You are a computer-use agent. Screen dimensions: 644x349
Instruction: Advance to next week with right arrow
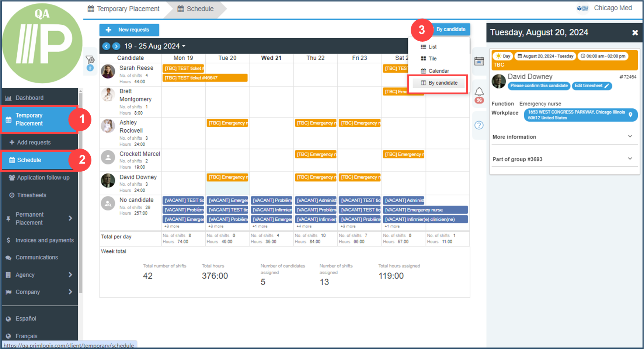(x=116, y=46)
